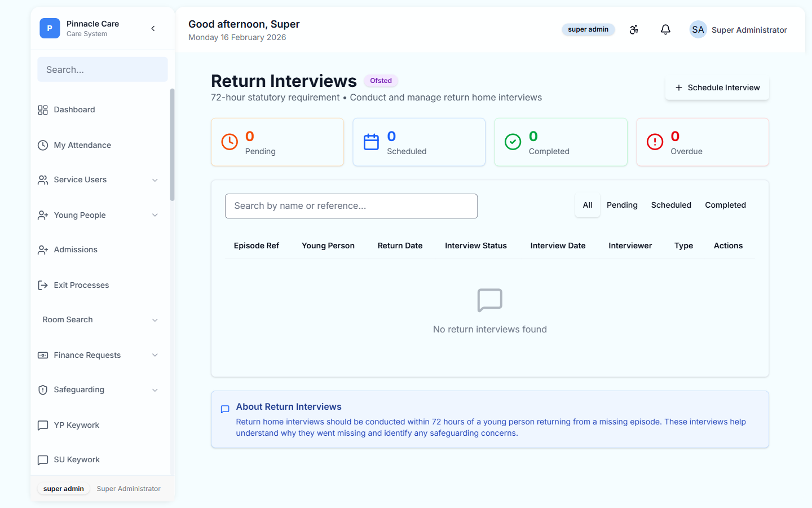Switch to the Pending filter tab
The height and width of the screenshot is (508, 812).
click(622, 205)
